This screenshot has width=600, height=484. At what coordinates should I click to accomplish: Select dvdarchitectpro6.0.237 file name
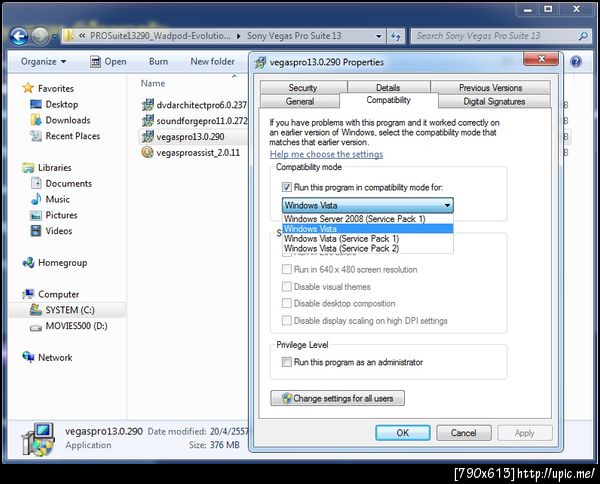pyautogui.click(x=202, y=105)
